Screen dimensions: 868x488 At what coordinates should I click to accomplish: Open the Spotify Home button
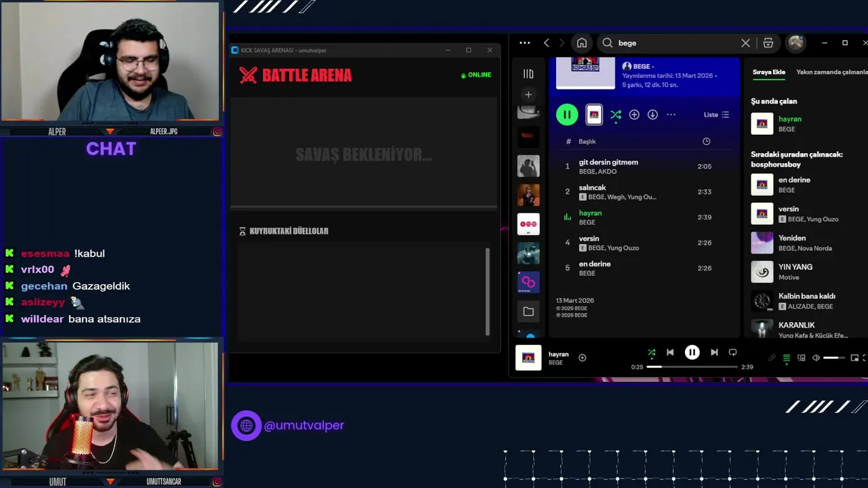(x=582, y=43)
